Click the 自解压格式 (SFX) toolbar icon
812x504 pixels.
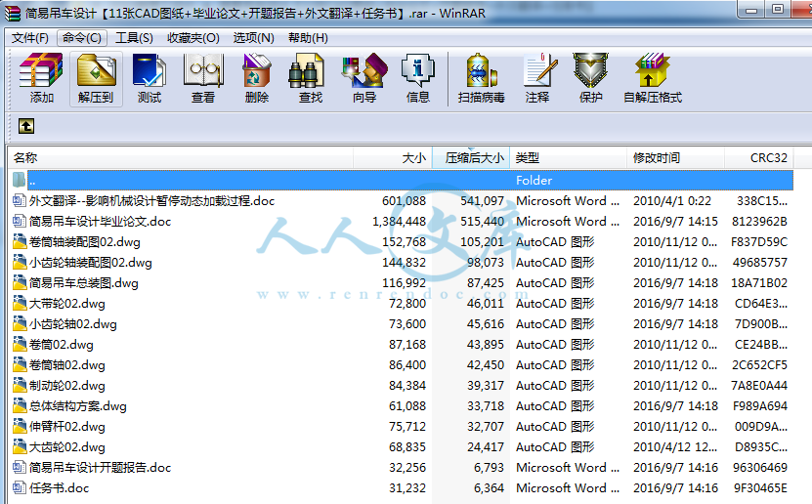point(653,79)
